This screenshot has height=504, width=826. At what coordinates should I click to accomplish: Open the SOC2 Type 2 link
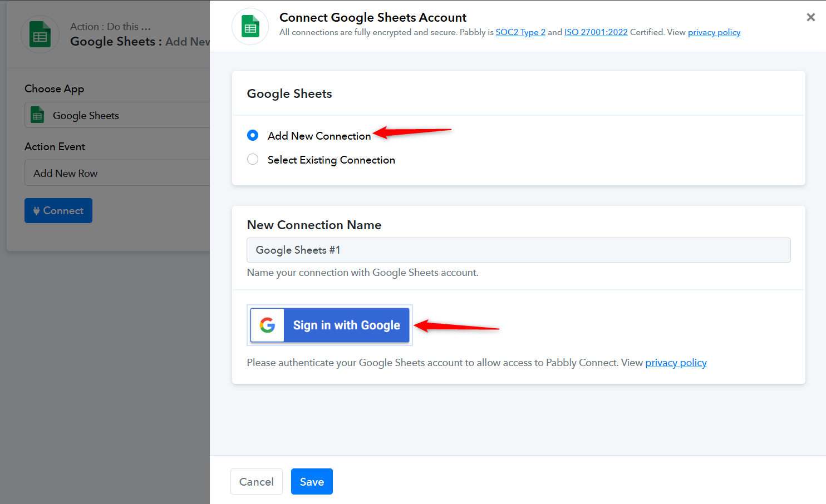pos(520,32)
